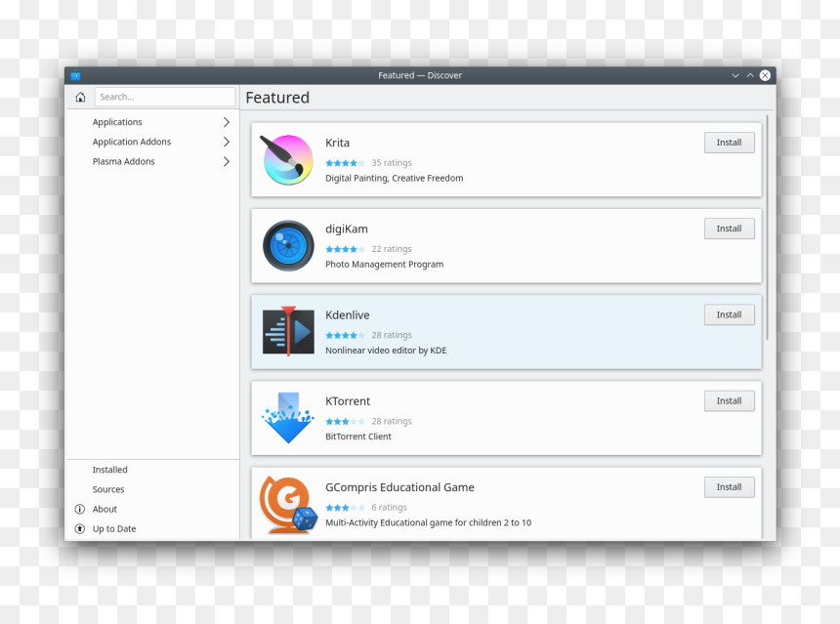Click KTorrent's star rating
Screen dimensions: 840x624
(x=345, y=422)
